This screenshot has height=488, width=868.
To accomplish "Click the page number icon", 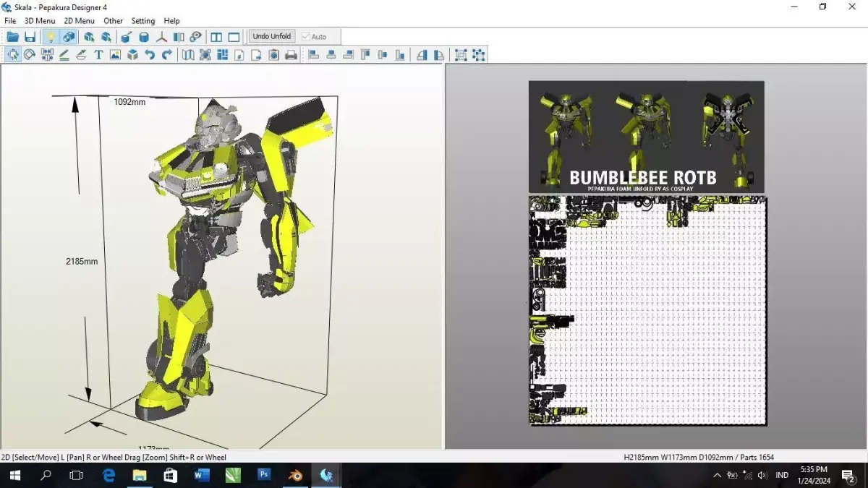I will tap(239, 54).
